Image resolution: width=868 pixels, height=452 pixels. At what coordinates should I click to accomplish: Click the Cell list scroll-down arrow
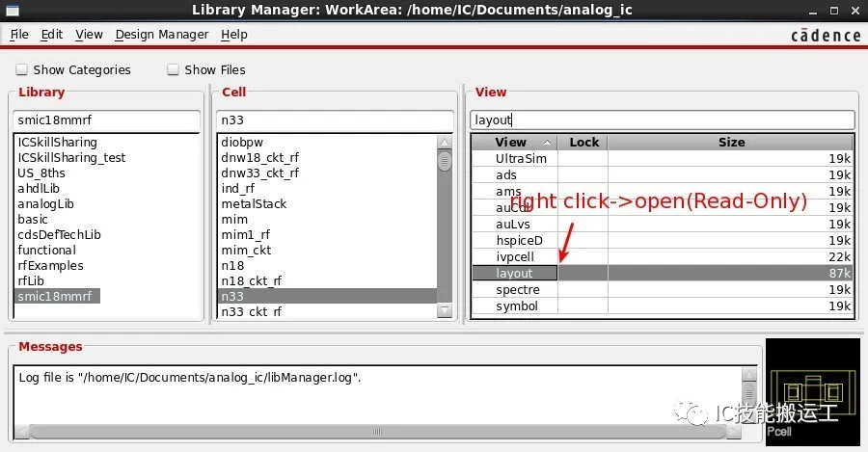coord(445,310)
